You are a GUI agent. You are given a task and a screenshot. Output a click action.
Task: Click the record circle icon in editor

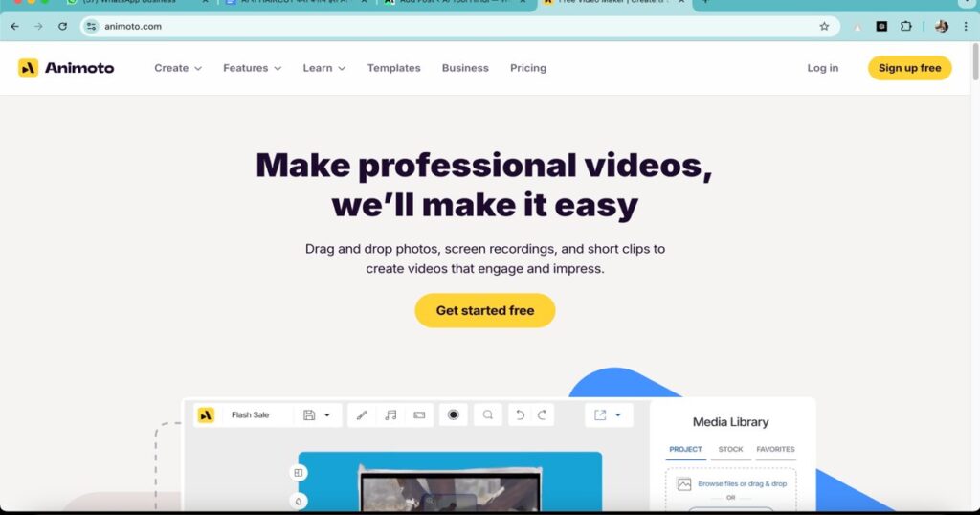tap(453, 415)
